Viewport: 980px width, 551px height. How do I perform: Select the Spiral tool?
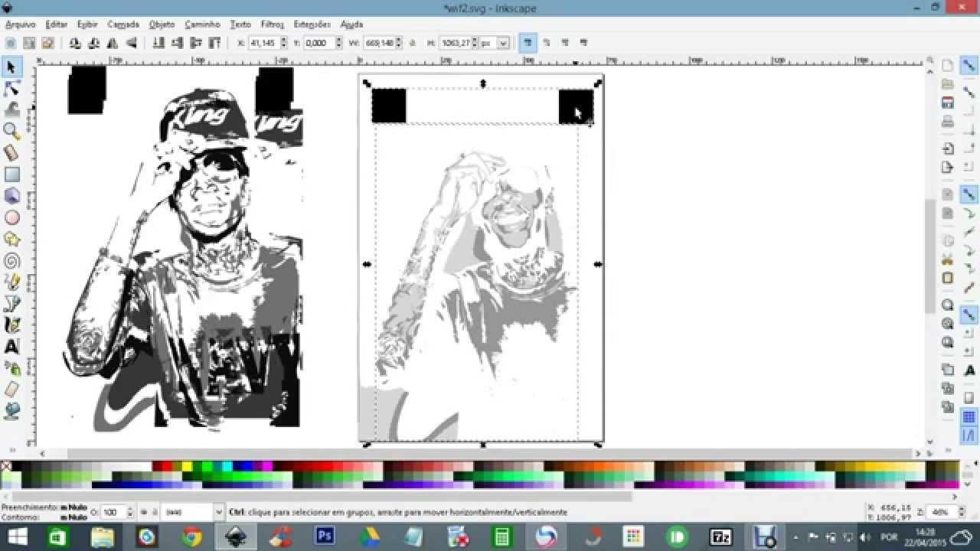pyautogui.click(x=11, y=260)
